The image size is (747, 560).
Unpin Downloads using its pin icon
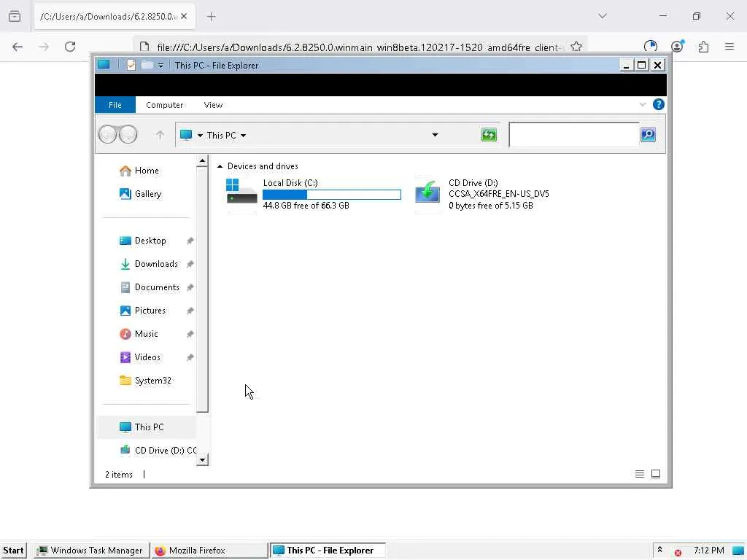190,264
